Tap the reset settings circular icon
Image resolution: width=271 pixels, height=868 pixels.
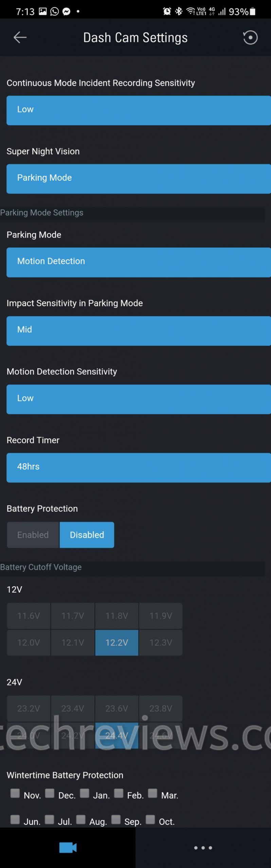click(x=250, y=37)
